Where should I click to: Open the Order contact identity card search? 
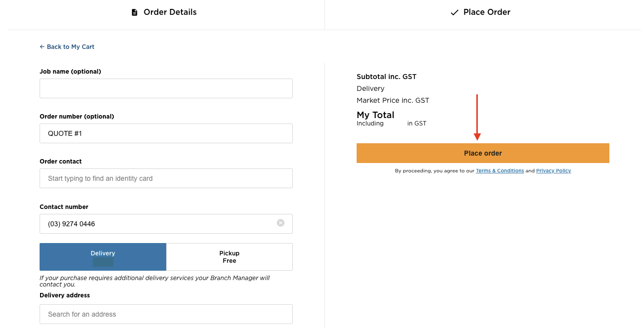166,178
